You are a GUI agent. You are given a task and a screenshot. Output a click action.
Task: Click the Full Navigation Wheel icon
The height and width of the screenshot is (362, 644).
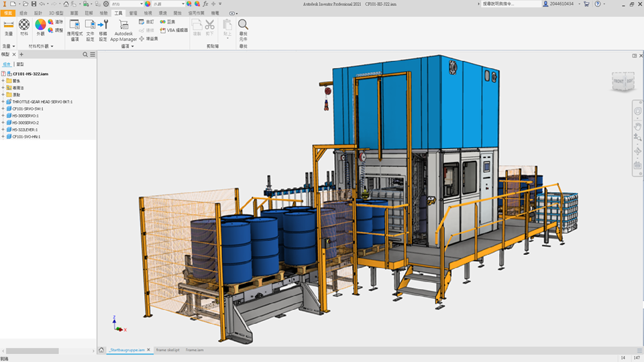pos(637,111)
